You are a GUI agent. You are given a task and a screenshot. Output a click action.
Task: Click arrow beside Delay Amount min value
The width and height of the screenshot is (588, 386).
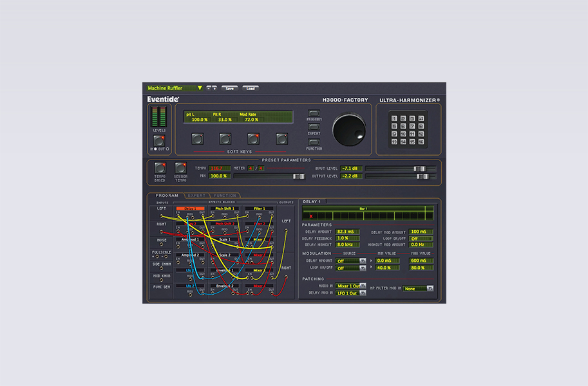[371, 261]
